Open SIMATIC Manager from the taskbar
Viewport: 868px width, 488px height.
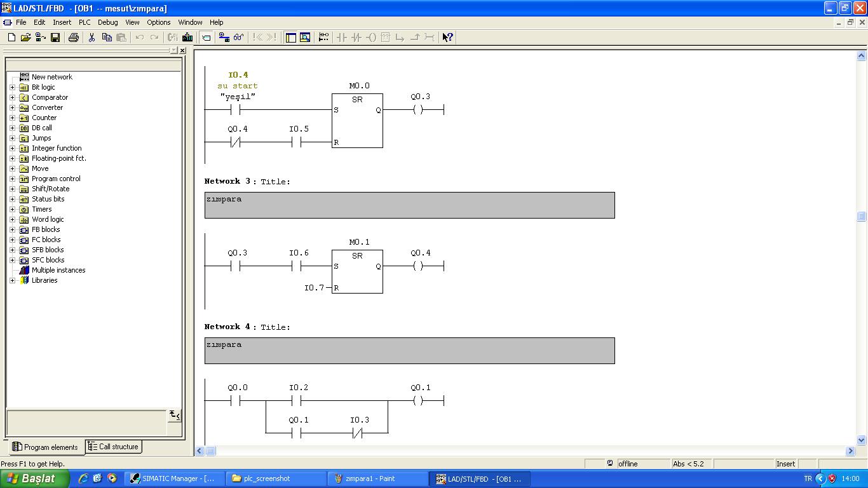(173, 478)
